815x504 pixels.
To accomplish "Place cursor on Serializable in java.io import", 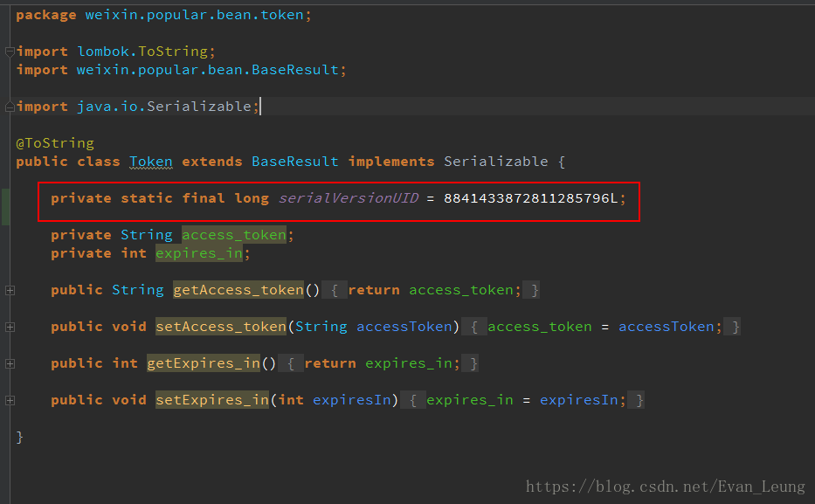I will pyautogui.click(x=199, y=107).
